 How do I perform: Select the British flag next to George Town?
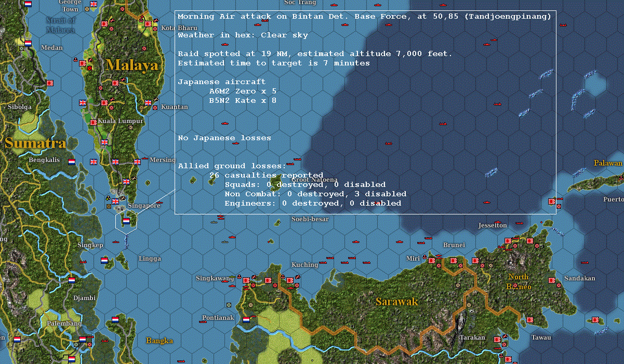94,4
